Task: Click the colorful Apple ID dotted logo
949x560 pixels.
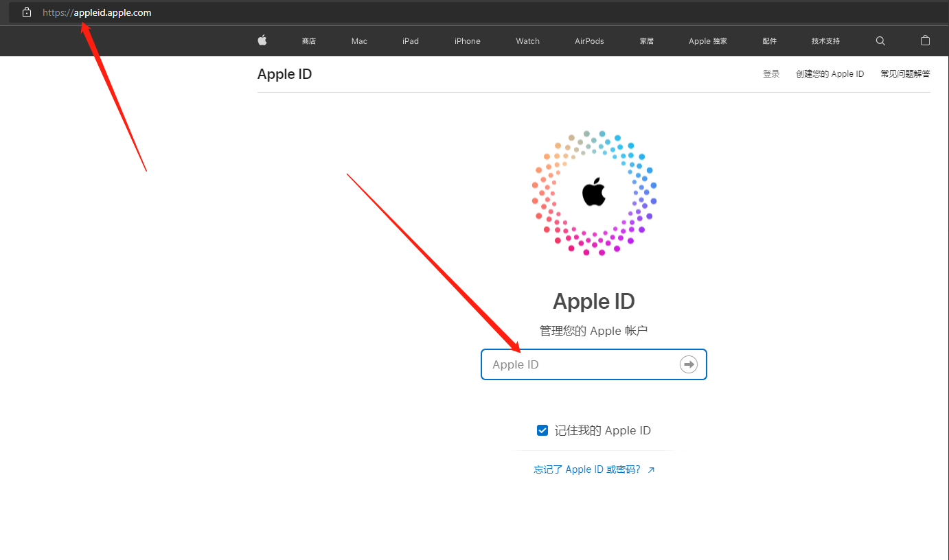Action: (x=593, y=193)
